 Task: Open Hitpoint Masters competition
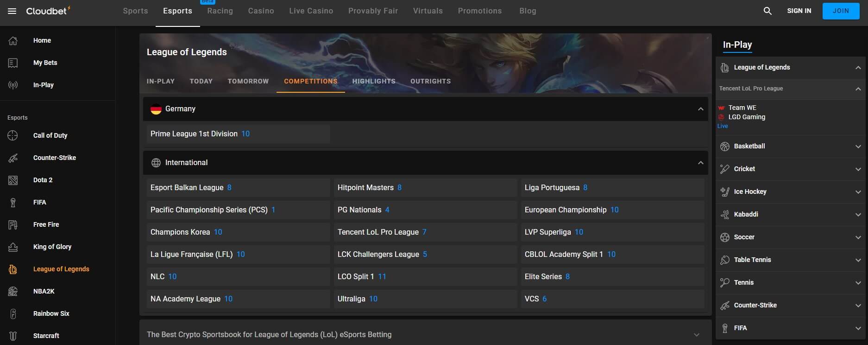(x=425, y=187)
